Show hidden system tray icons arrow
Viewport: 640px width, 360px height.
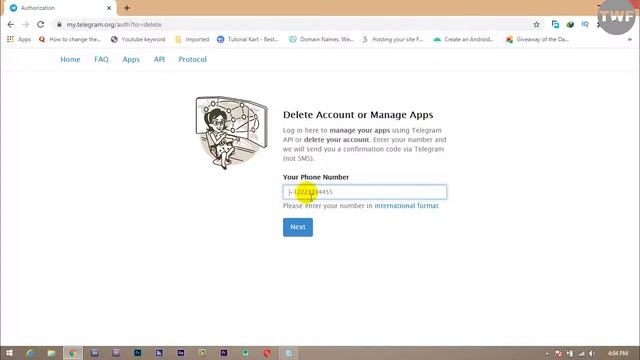click(x=547, y=353)
